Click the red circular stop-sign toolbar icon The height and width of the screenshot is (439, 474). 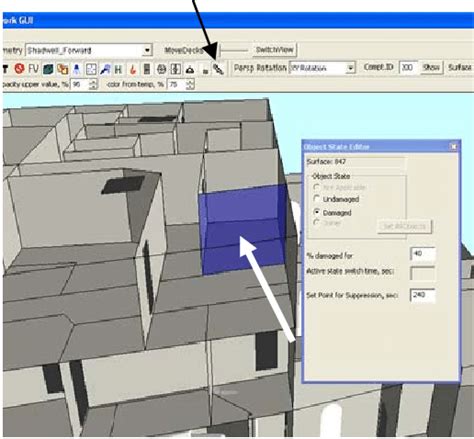coord(19,69)
